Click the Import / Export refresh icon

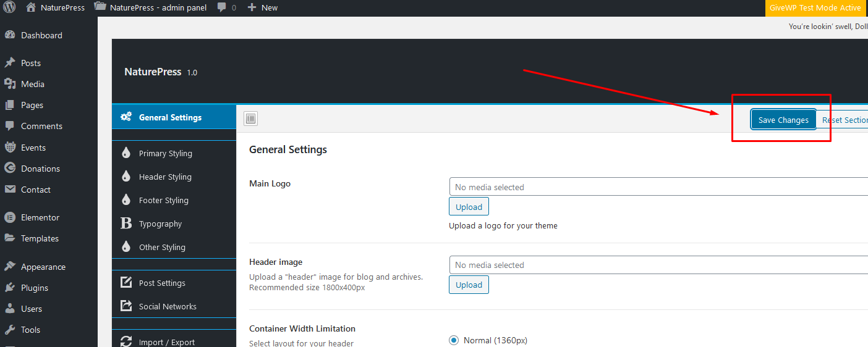coord(126,341)
